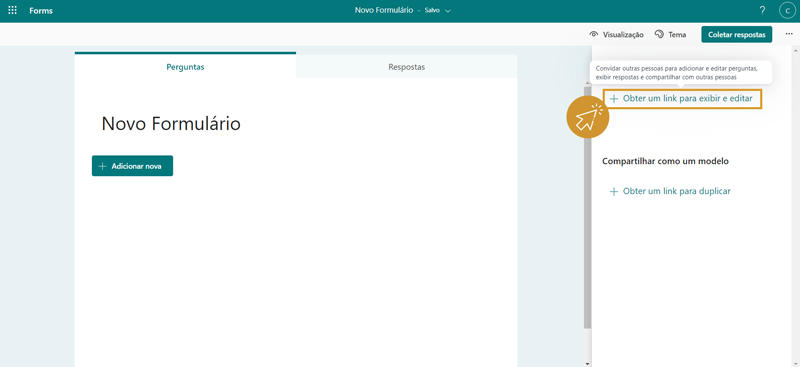Open the more options ellipsis menu
800x367 pixels.
[x=789, y=34]
